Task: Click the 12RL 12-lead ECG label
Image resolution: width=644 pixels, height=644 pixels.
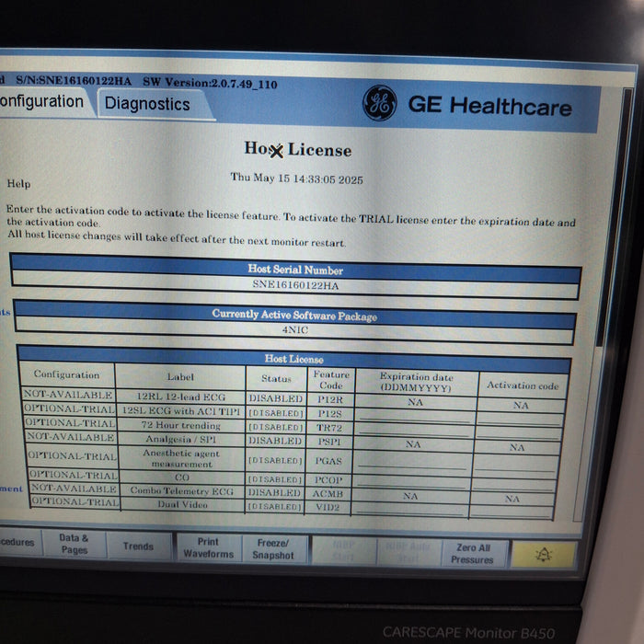Action: pyautogui.click(x=181, y=397)
